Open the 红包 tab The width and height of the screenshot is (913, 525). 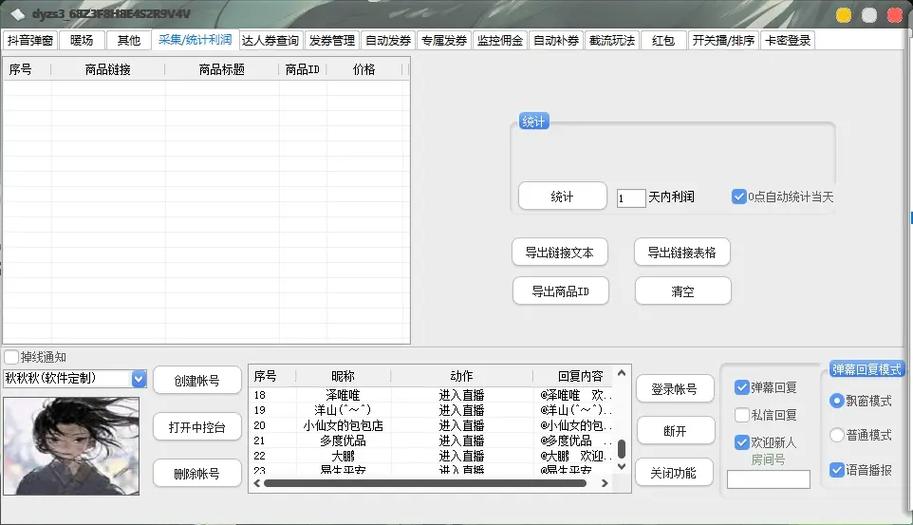(x=663, y=40)
